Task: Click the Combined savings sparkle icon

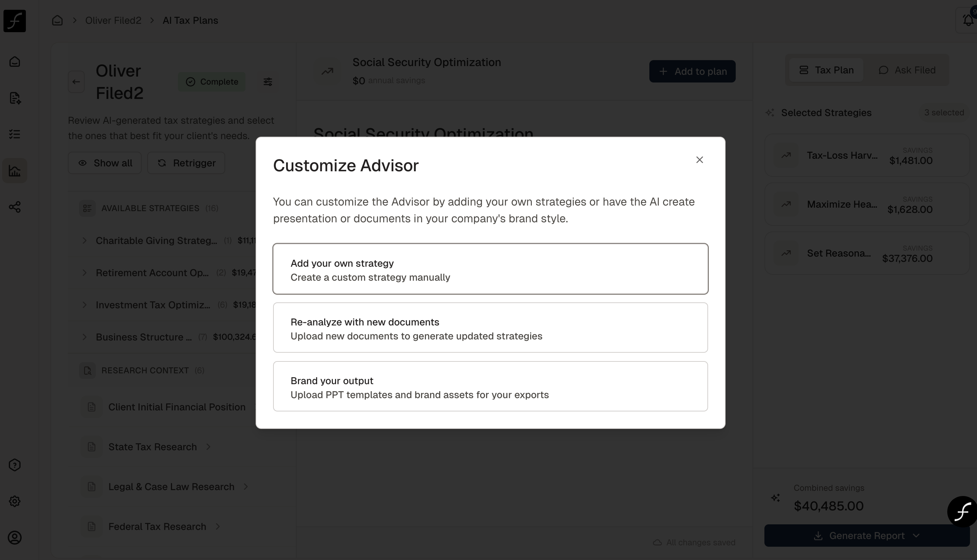Action: tap(776, 498)
